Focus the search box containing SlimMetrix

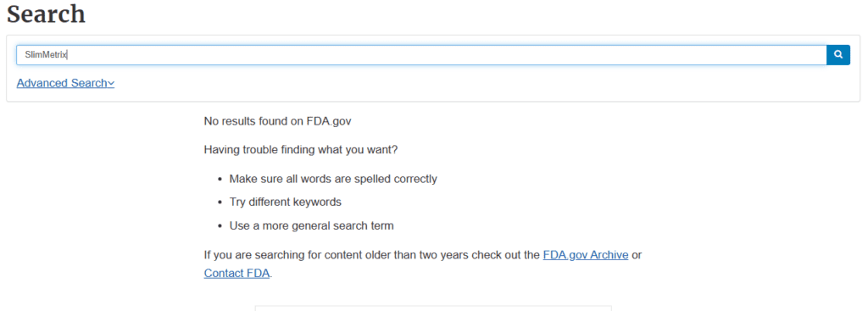(421, 55)
